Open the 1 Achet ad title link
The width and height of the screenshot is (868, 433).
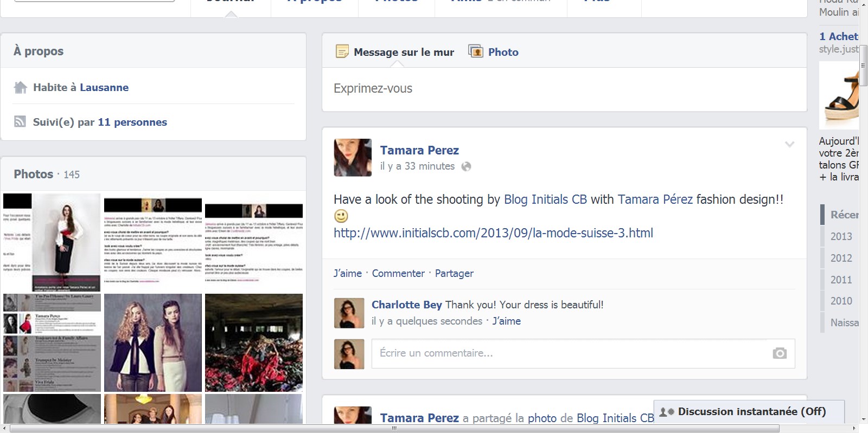coord(839,36)
